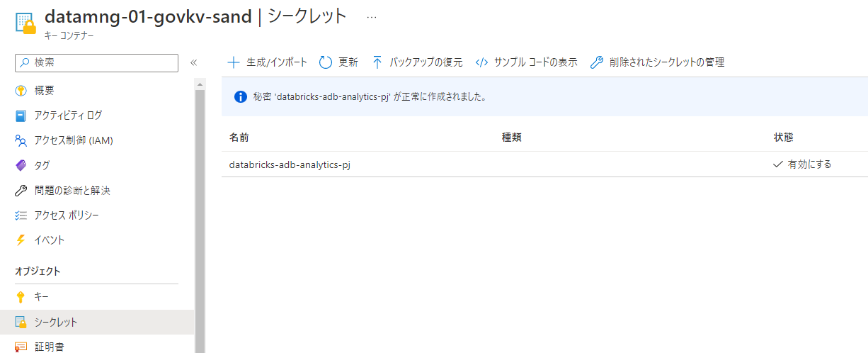The image size is (868, 353).
Task: Click サンプル コードの表示 button
Action: click(x=527, y=62)
